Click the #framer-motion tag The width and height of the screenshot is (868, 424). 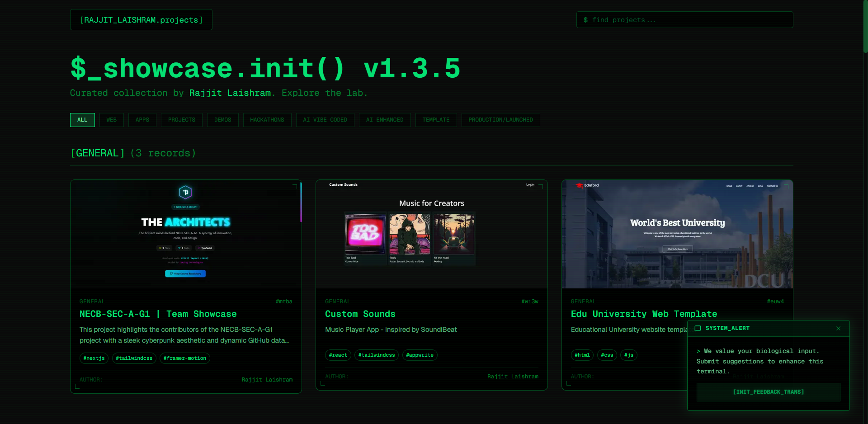[185, 358]
